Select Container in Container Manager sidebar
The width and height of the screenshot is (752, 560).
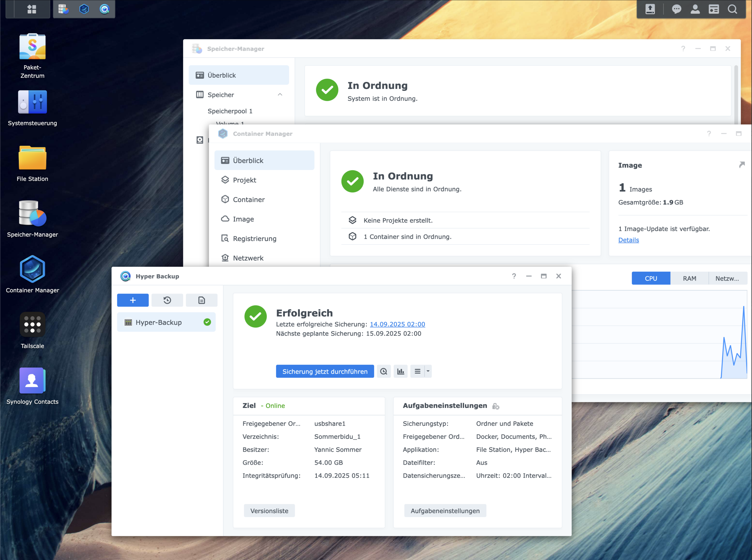tap(249, 200)
